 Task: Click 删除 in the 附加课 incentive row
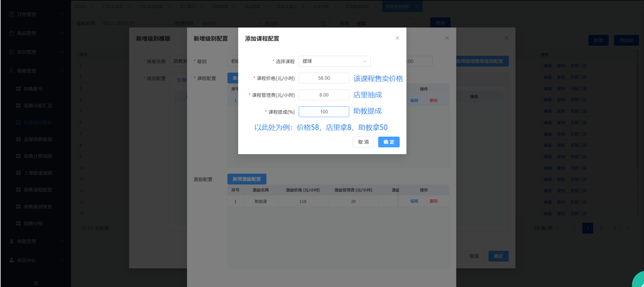click(x=434, y=201)
